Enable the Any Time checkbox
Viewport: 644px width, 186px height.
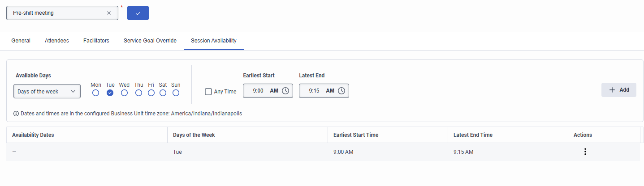(x=208, y=92)
